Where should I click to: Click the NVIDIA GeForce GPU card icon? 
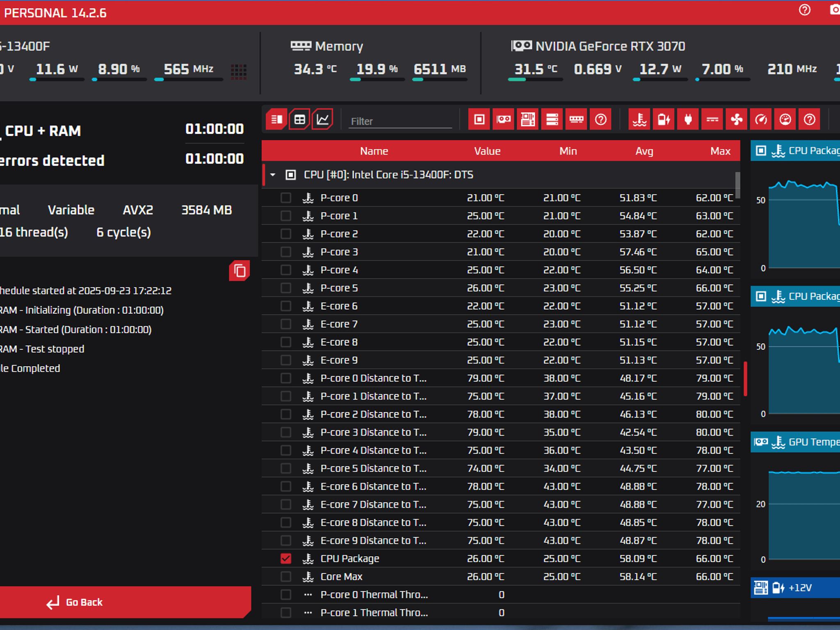tap(521, 46)
